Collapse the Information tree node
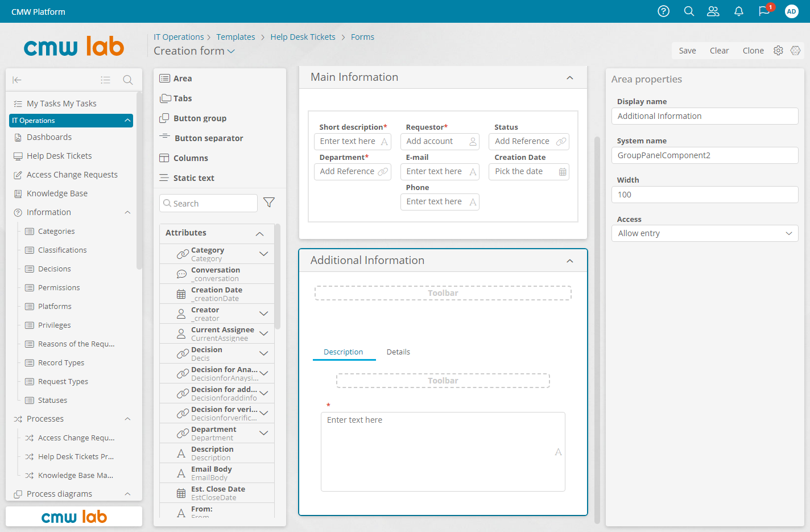This screenshot has height=532, width=810. click(127, 212)
